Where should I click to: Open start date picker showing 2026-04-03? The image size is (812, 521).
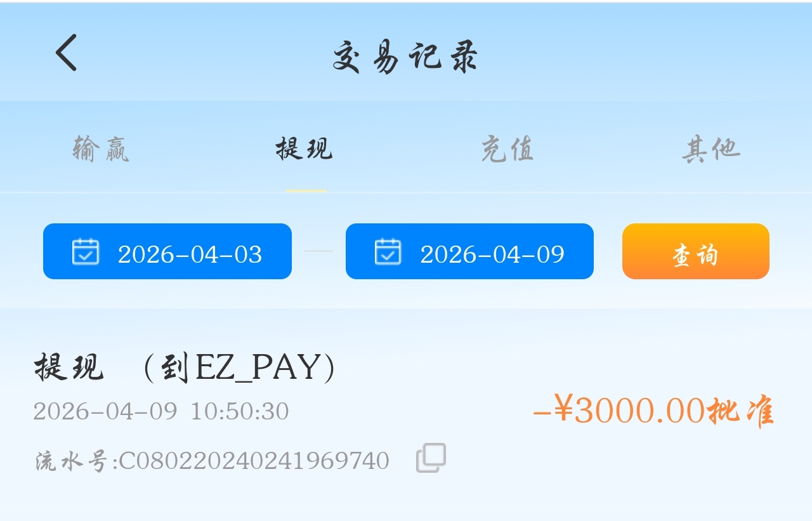pos(167,251)
